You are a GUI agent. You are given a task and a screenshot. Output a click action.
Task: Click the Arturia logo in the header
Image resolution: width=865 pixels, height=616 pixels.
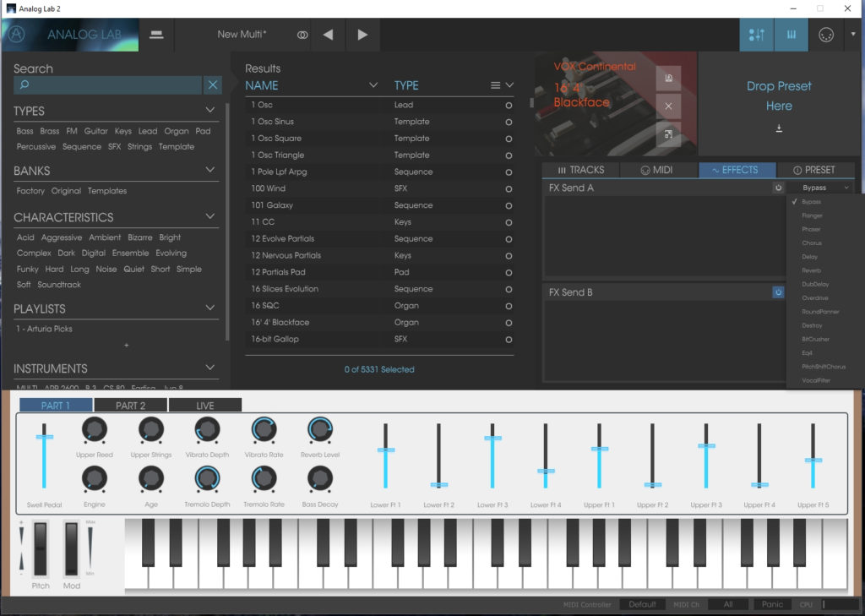click(x=16, y=34)
